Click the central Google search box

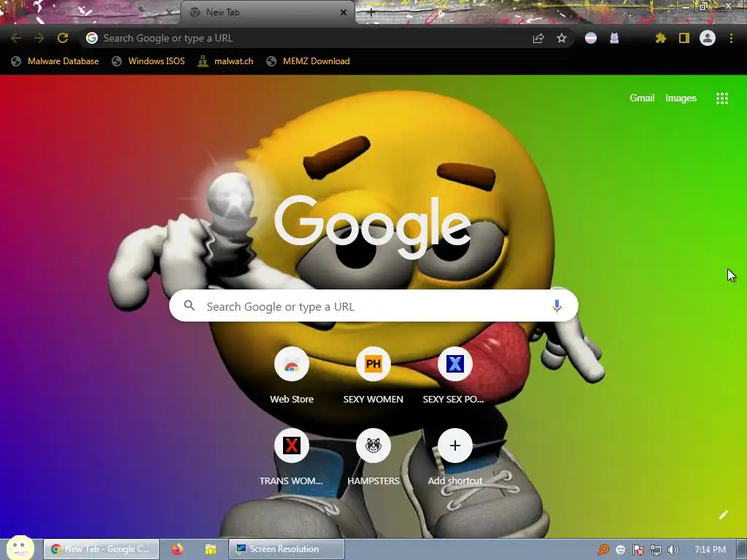coord(373,306)
